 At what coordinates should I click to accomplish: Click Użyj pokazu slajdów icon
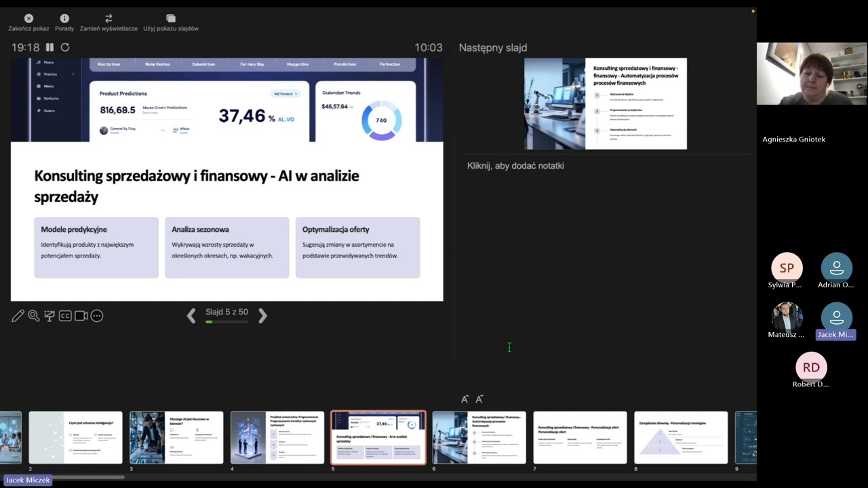click(x=171, y=18)
